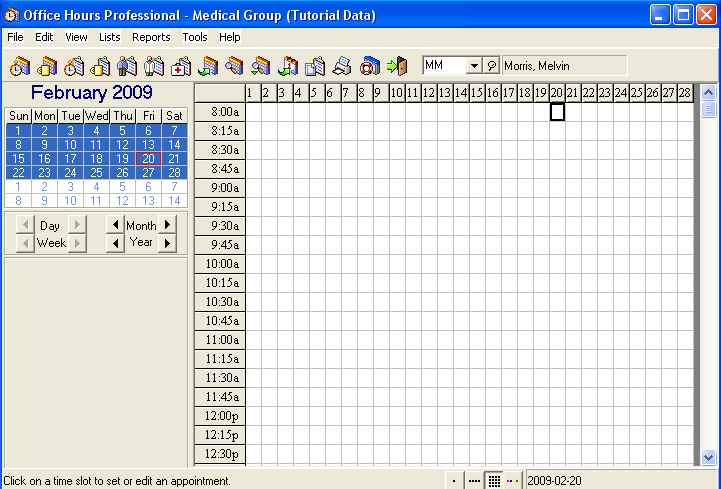
Task: Select the colored-dots multi view toggle
Action: [512, 481]
